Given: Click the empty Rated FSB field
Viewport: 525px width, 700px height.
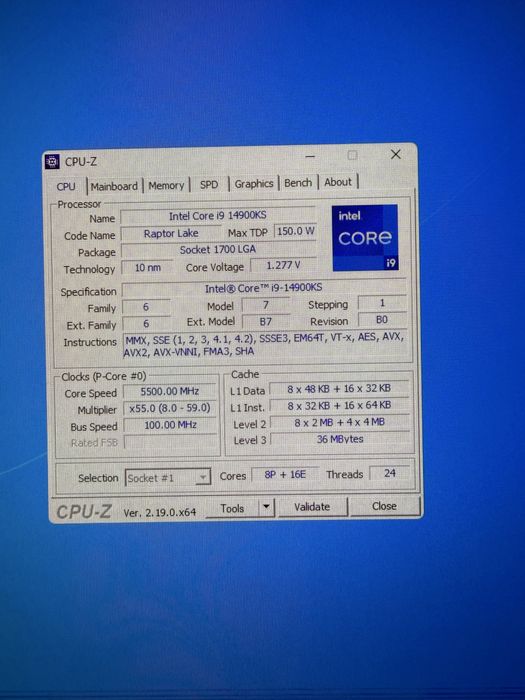Looking at the screenshot, I should point(171,442).
